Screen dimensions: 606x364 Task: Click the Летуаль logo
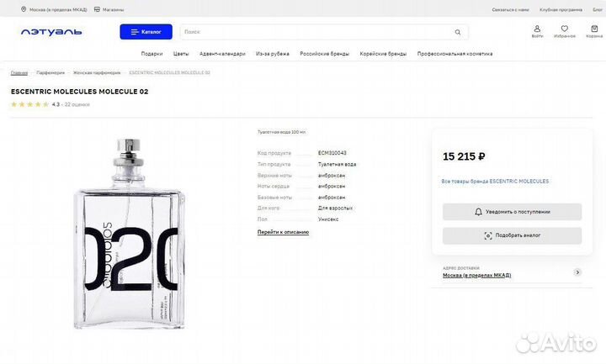click(x=51, y=32)
